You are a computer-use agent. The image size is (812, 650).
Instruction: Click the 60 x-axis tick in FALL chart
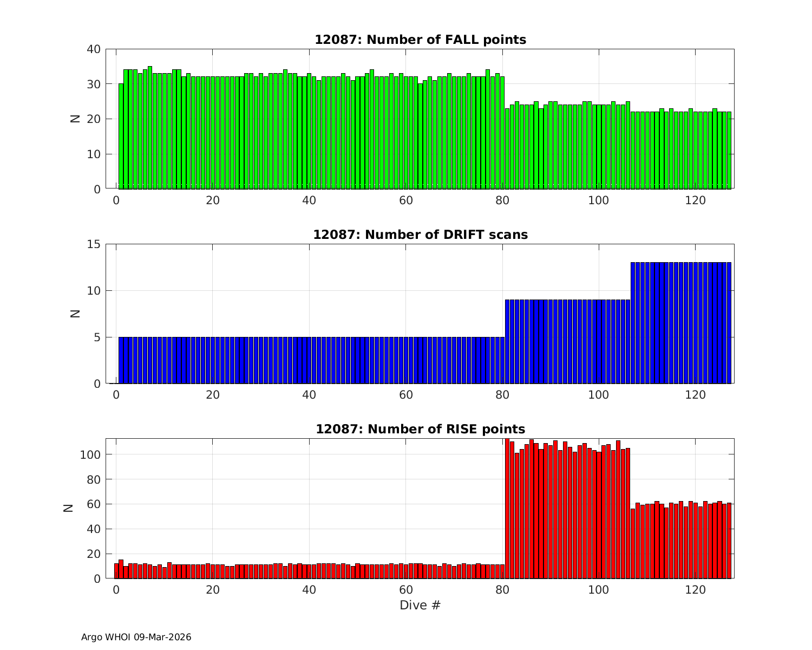tap(405, 200)
